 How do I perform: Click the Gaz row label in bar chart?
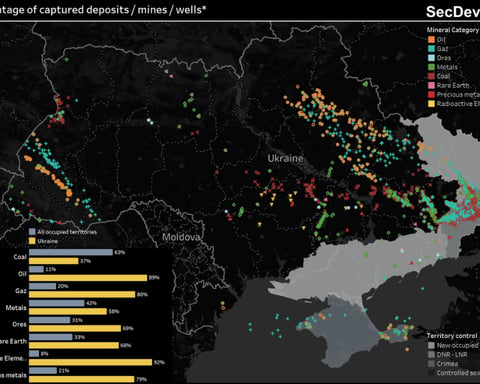click(21, 291)
